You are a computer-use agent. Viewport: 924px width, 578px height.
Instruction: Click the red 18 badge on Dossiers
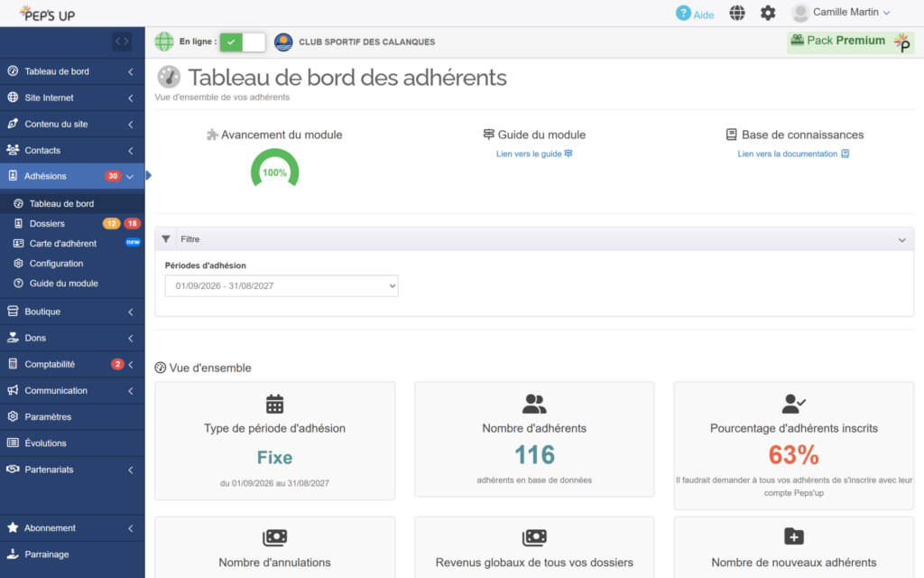(132, 224)
